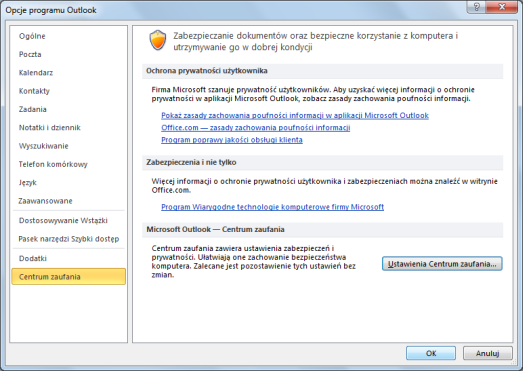
Task: Click the Zabezpieczenia i nie tylko heading
Action: coord(191,162)
